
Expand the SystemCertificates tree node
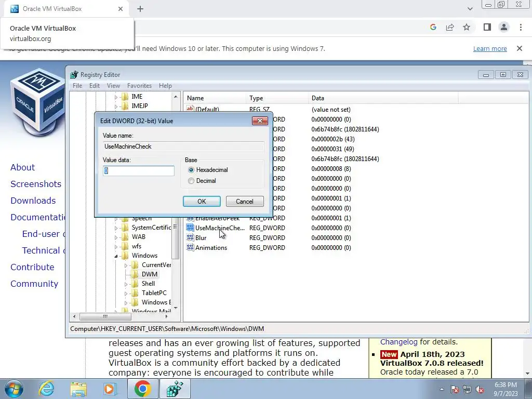pyautogui.click(x=116, y=228)
